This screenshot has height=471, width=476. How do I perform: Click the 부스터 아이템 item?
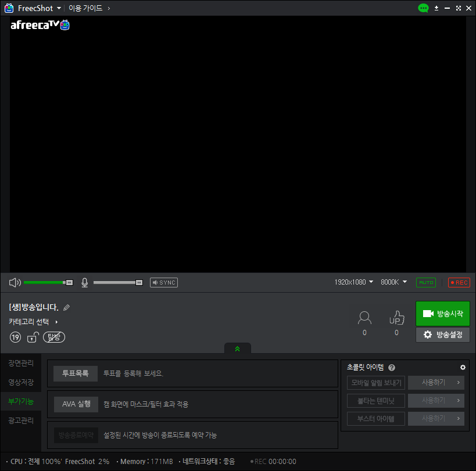pos(376,419)
